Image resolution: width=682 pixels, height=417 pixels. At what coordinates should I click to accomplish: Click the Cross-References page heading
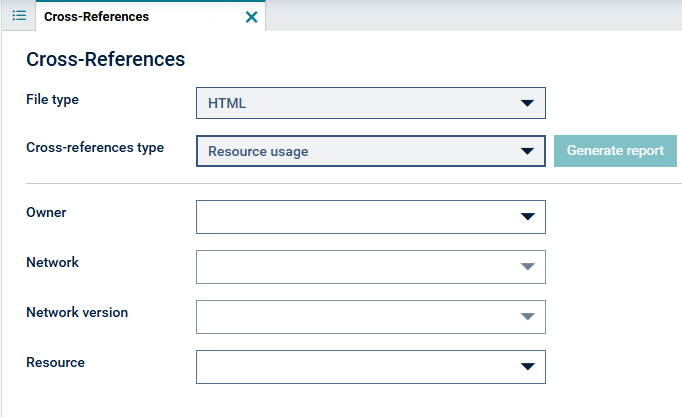tap(106, 59)
